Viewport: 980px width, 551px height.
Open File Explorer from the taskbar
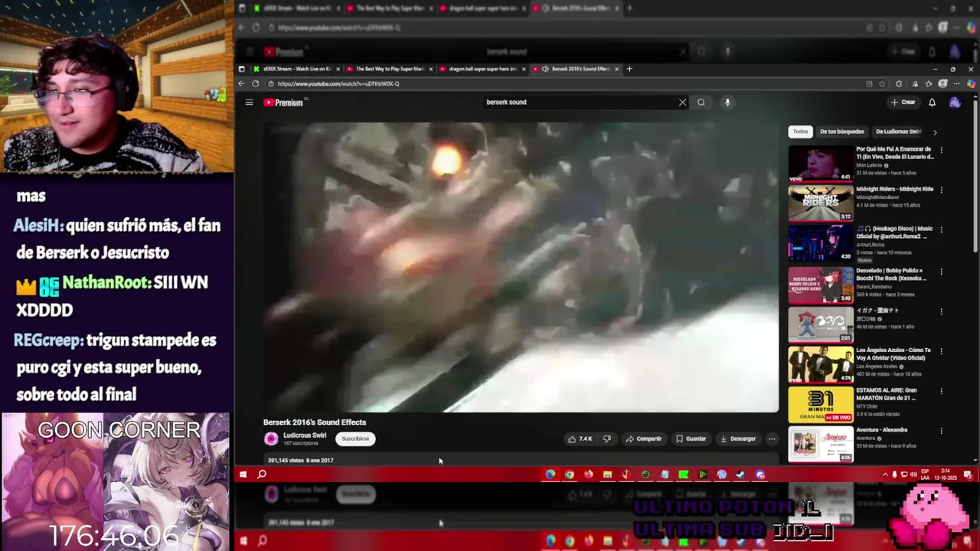(x=607, y=474)
